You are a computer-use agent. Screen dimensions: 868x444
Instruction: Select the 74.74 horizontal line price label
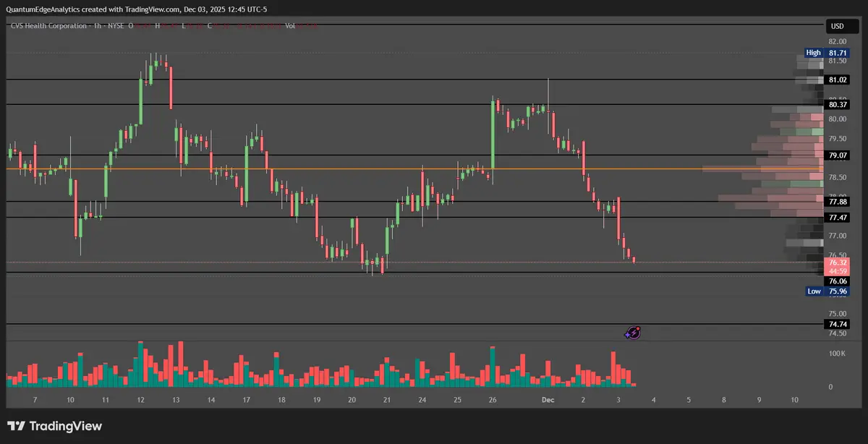[x=838, y=325]
